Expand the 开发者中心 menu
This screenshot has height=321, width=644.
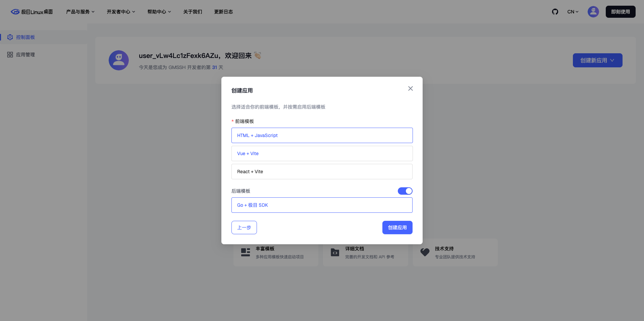click(x=121, y=12)
